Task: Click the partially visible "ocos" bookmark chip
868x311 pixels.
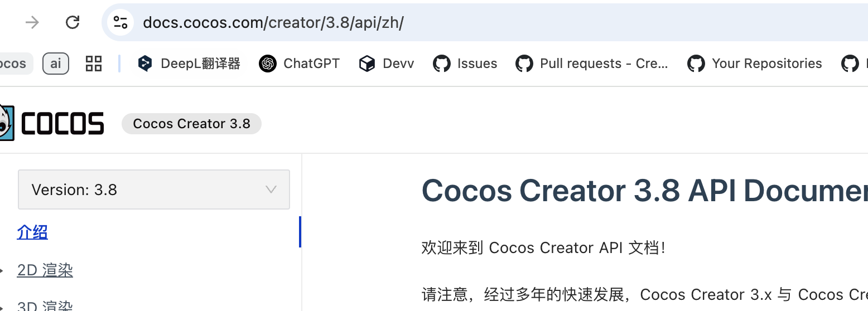Action: [13, 64]
